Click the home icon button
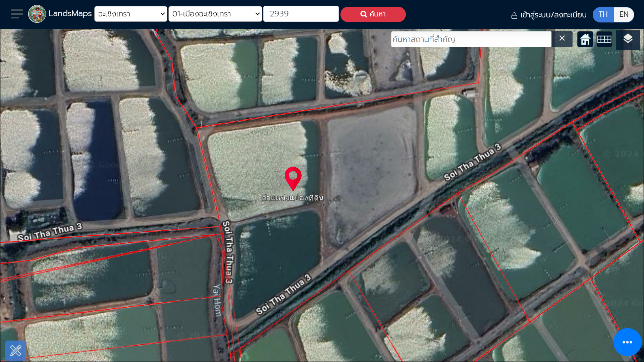The image size is (644, 362). (x=585, y=40)
